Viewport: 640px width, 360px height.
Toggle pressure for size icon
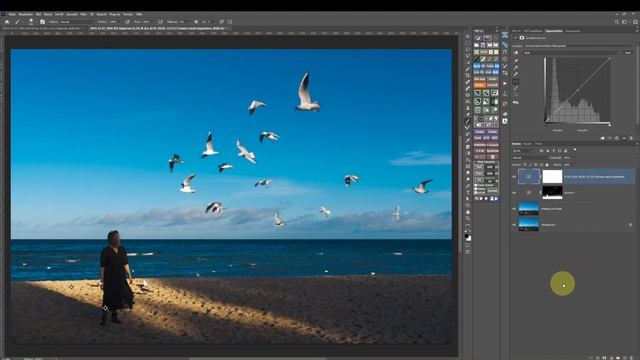(222, 22)
